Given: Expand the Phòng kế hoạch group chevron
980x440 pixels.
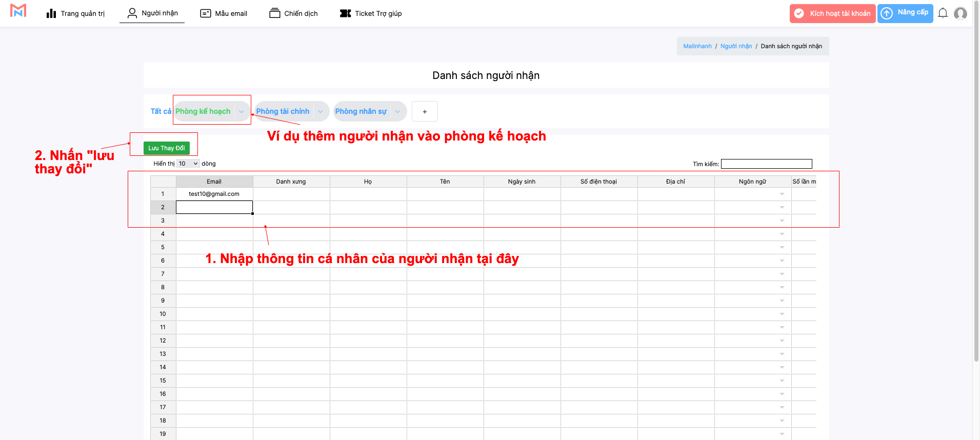Looking at the screenshot, I should tap(241, 111).
